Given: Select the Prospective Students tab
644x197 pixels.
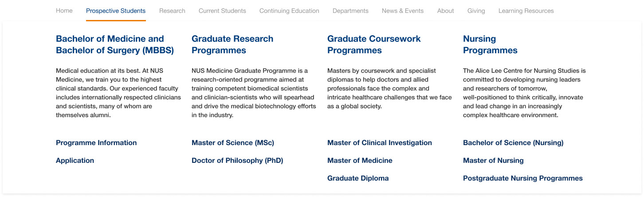Looking at the screenshot, I should click(x=116, y=11).
